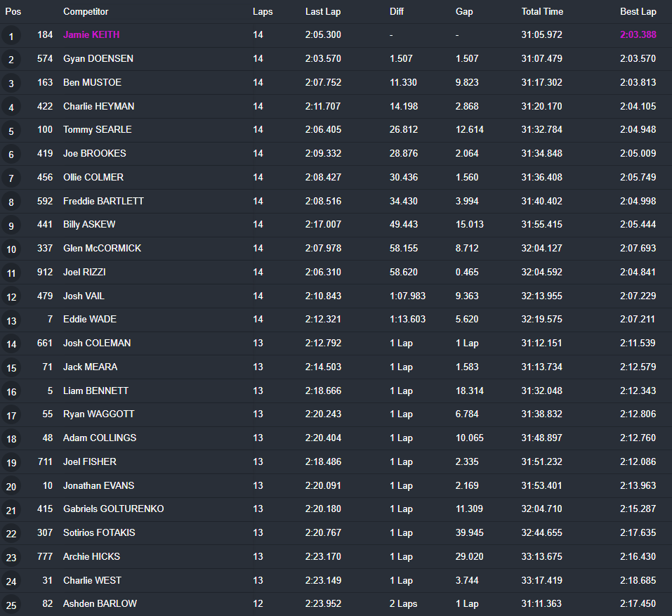
Task: Open Gabriels GOLTURENKO competitor entry
Action: [114, 509]
